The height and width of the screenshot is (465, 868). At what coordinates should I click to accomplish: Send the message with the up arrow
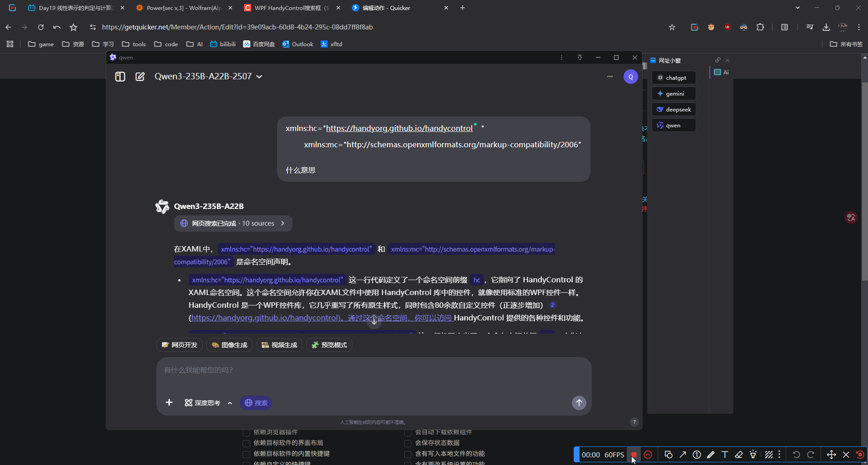[x=579, y=403]
